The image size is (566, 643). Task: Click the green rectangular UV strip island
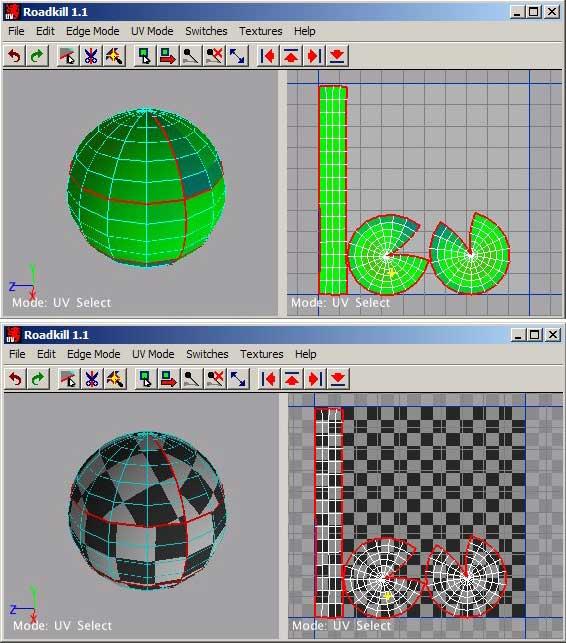(333, 190)
